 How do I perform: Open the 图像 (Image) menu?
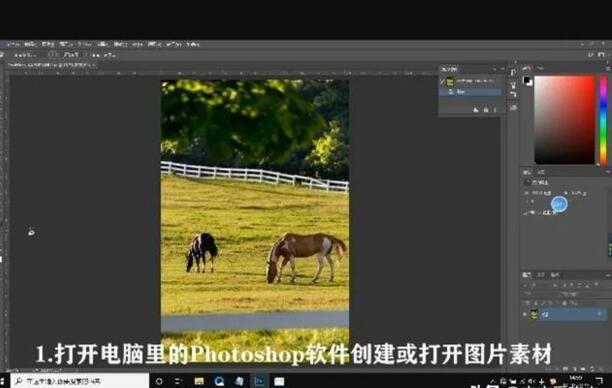pos(48,44)
